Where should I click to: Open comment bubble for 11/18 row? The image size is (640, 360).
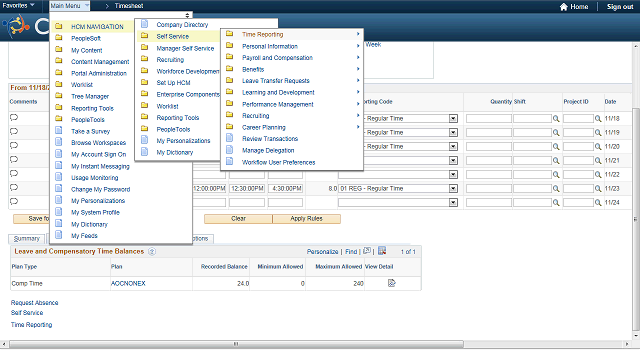click(14, 118)
